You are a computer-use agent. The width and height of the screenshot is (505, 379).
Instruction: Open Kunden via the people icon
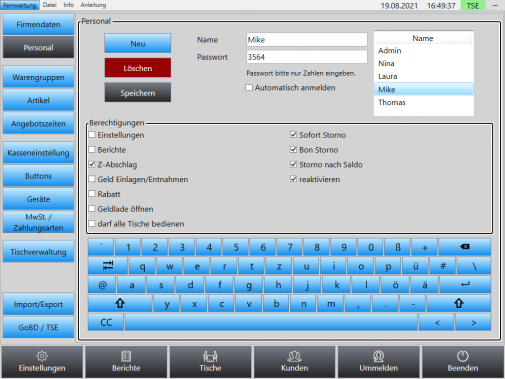[294, 362]
